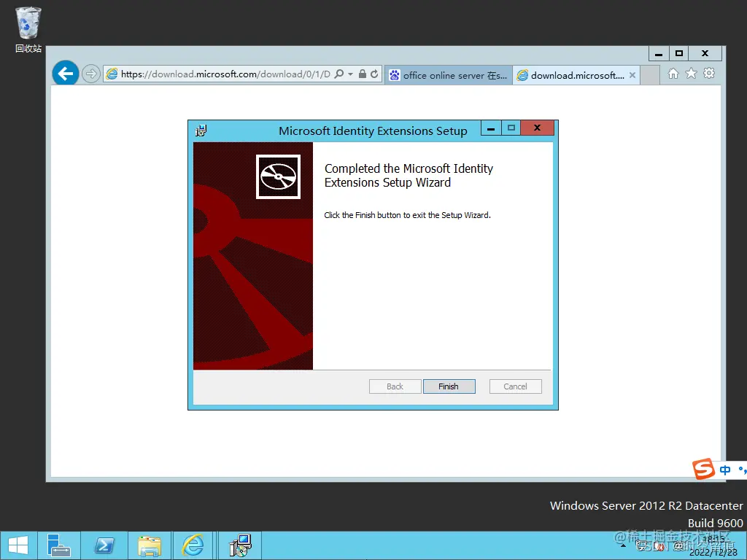Show hidden system tray icons arrow
Screen dimensions: 747x560
pos(623,545)
